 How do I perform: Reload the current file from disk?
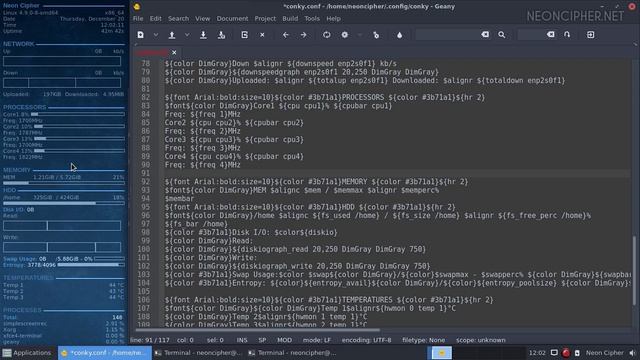(244, 35)
